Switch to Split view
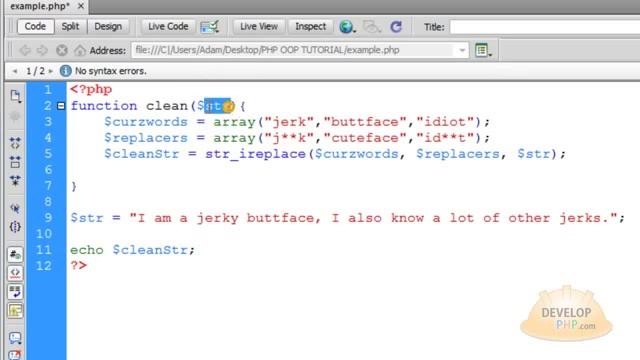Viewport: 640px width, 360px height. point(70,27)
